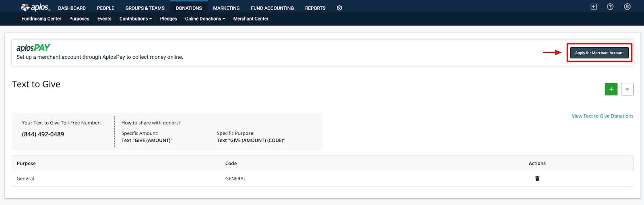Click the 'How to share with donors?' label

[151, 123]
